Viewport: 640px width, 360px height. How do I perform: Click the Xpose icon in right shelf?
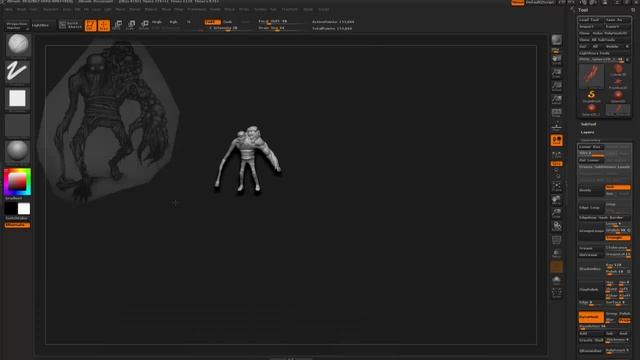[556, 293]
